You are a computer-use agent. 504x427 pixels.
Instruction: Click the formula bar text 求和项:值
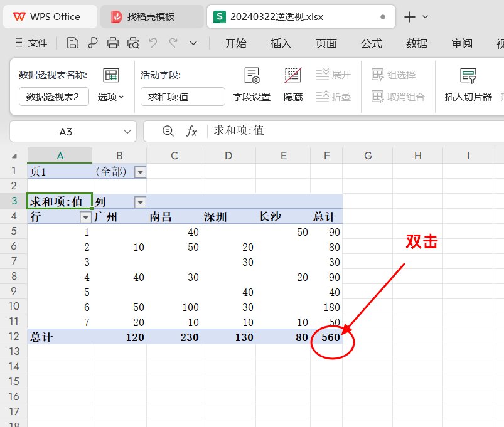tap(239, 130)
